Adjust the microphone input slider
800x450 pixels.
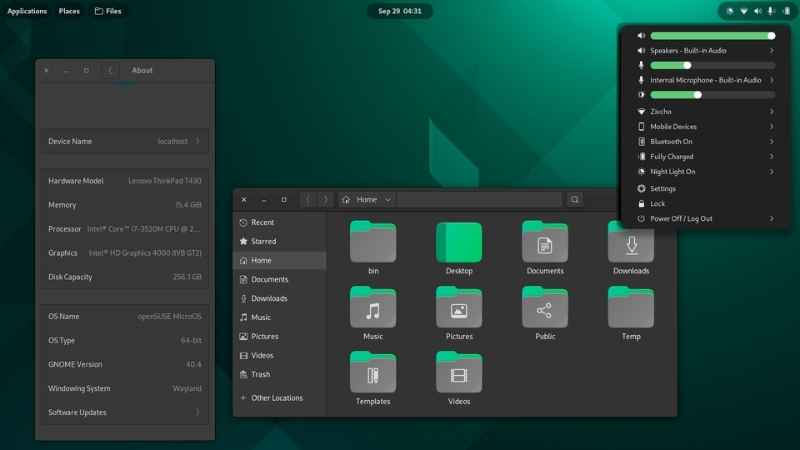(713, 65)
